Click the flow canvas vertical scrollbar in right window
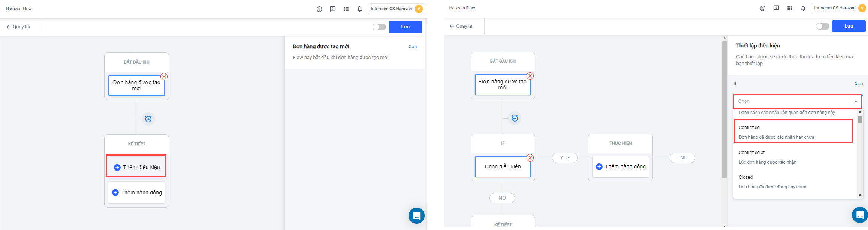This screenshot has height=230, width=868. pyautogui.click(x=724, y=110)
